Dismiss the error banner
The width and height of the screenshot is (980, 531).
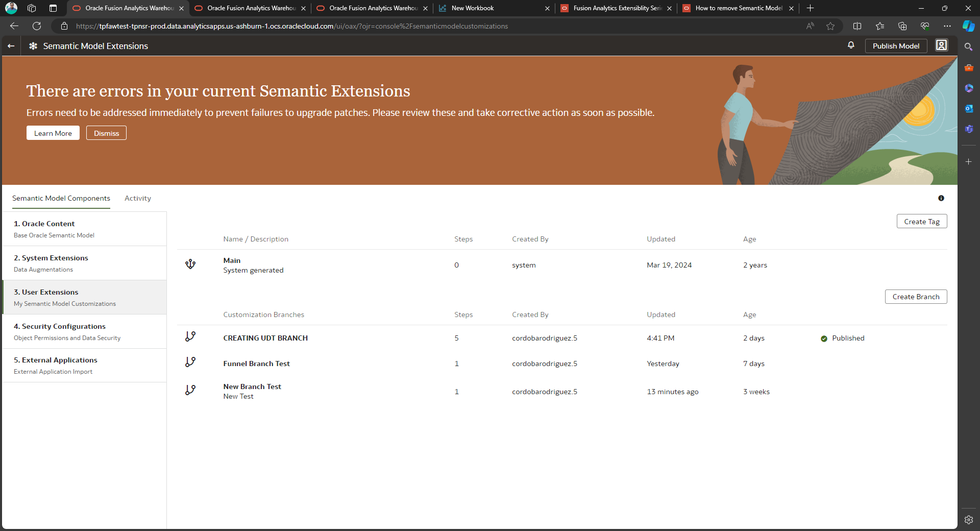point(106,133)
